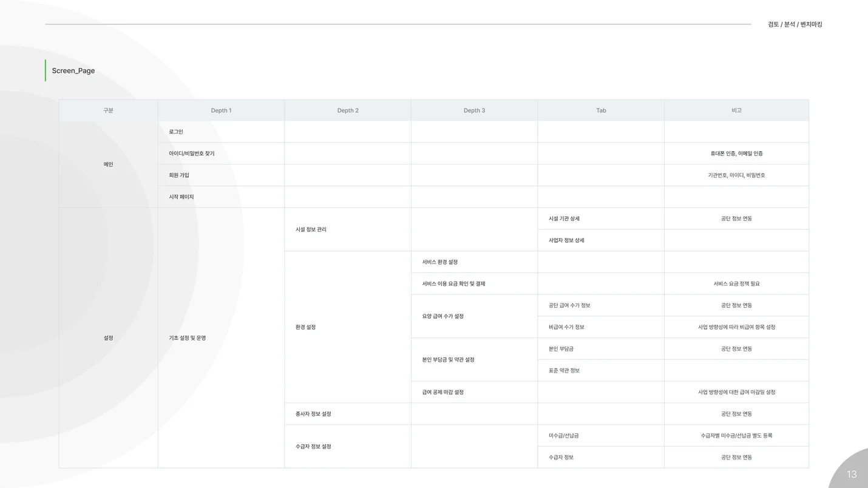Screen dimensions: 868x488
Task: Click the '수급자 정보 설정' cell
Action: click(348, 447)
